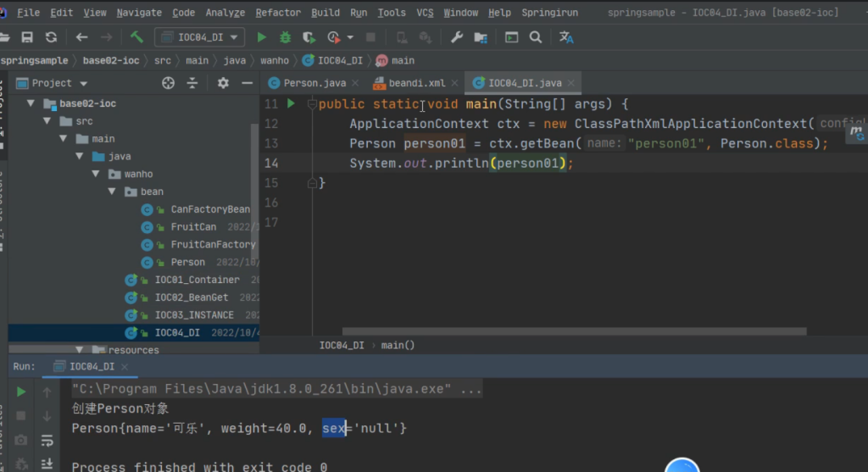Click Save All disk icon
Viewport: 868px width, 472px height.
[28, 37]
